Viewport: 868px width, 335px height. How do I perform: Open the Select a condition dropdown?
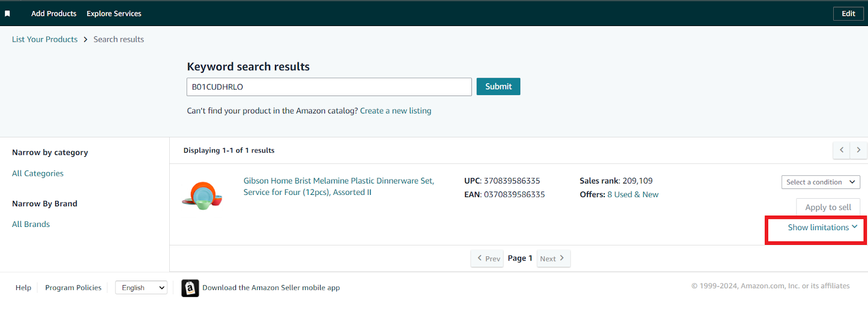tap(820, 182)
